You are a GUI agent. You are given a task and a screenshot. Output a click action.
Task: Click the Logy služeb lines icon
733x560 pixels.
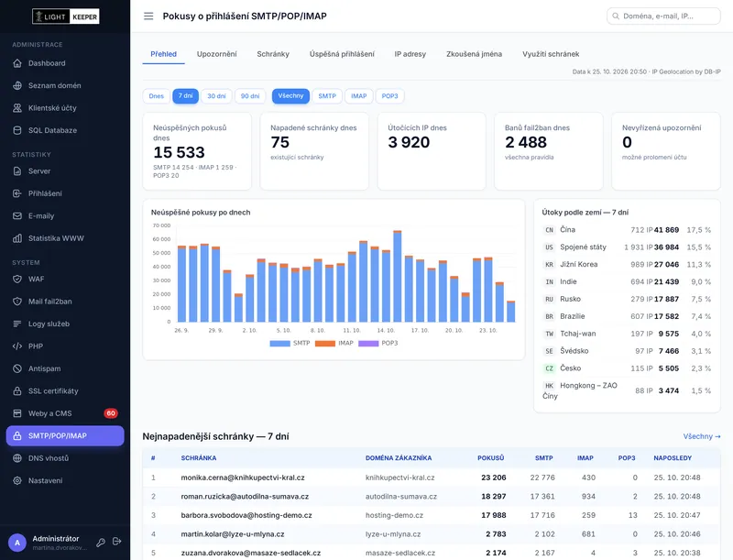point(17,324)
